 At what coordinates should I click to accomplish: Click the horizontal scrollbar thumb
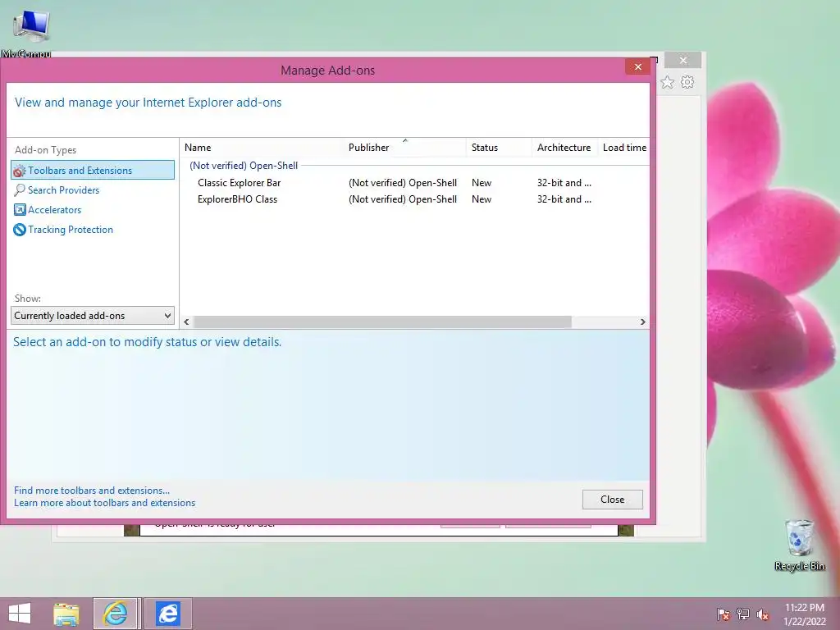point(382,322)
